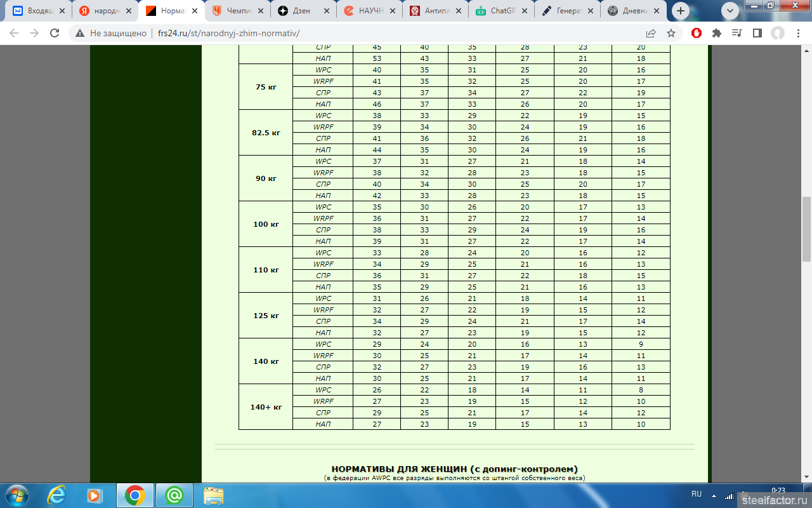Toggle the browser side panel
Screen dimensions: 812x508
[x=757, y=33]
